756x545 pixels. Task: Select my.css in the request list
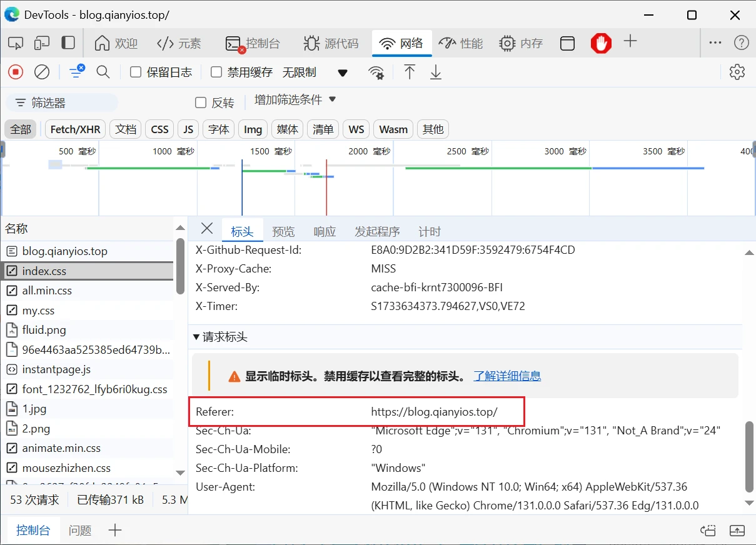coord(39,311)
